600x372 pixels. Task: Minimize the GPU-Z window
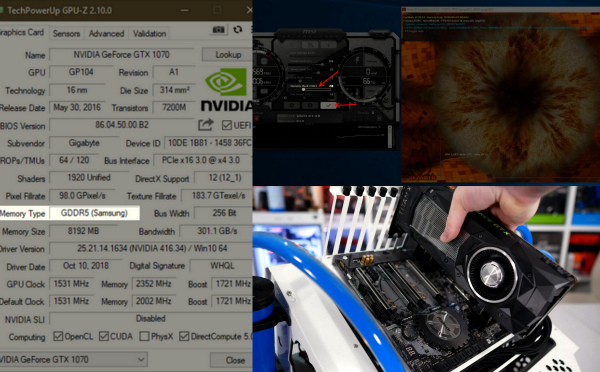click(184, 10)
